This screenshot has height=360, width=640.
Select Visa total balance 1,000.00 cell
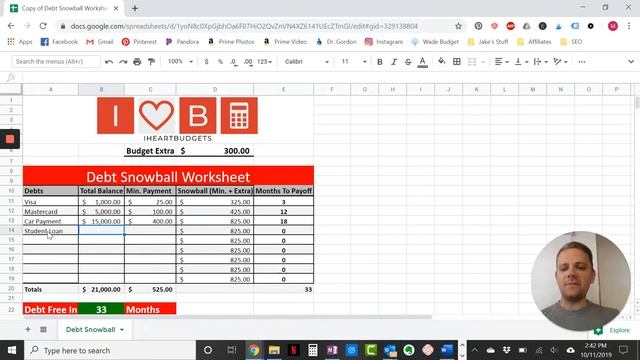101,202
